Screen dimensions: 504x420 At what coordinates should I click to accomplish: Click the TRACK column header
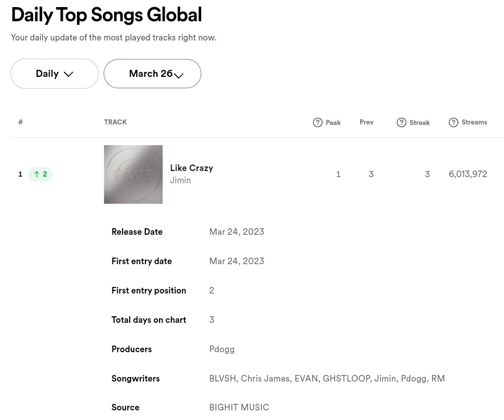pyautogui.click(x=115, y=122)
